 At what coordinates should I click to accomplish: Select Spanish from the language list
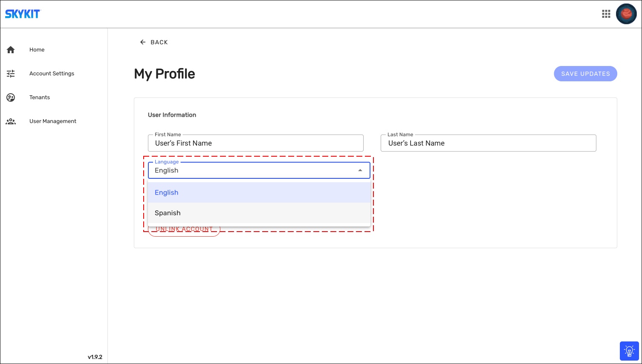click(259, 213)
